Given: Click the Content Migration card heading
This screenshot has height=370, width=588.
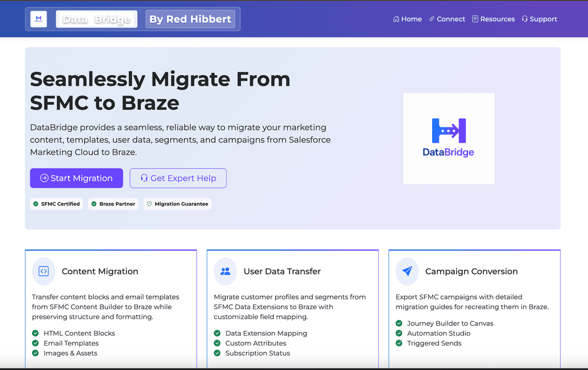Looking at the screenshot, I should 100,271.
